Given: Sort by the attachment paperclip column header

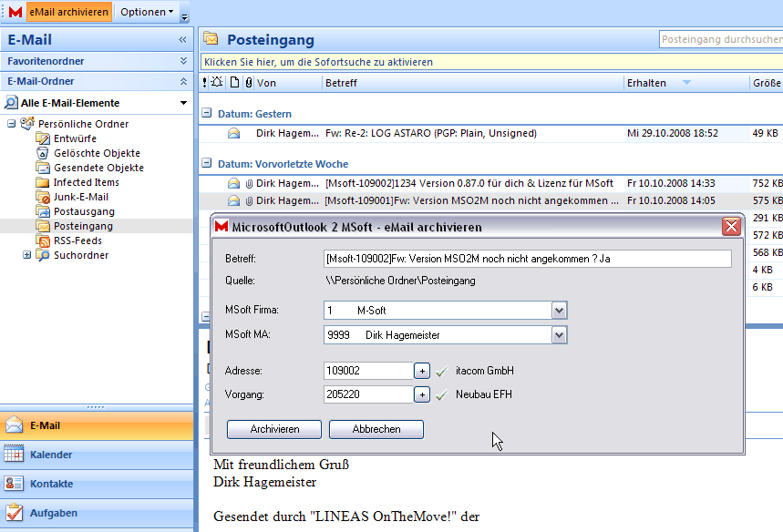Looking at the screenshot, I should click(x=249, y=83).
